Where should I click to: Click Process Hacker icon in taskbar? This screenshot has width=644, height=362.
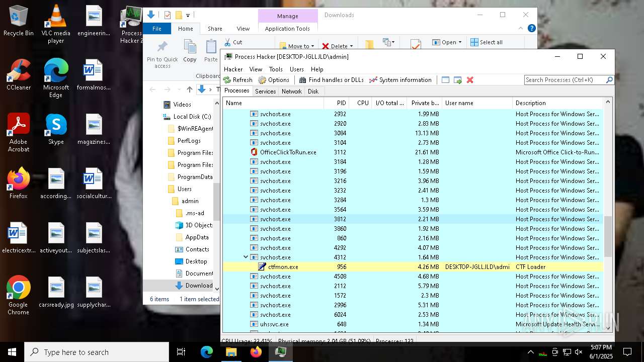pos(280,352)
